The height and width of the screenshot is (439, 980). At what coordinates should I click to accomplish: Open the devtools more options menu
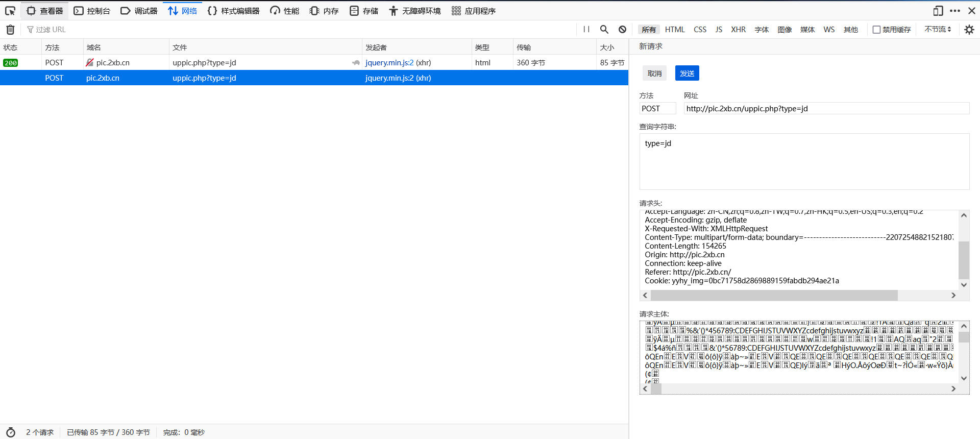pos(955,11)
